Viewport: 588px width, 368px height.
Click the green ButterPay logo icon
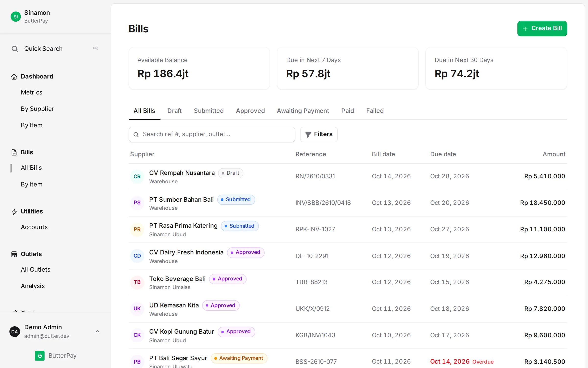[x=40, y=356]
